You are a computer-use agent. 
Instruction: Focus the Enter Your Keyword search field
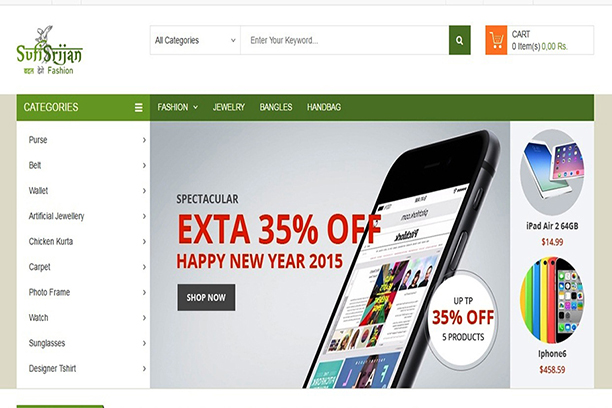345,40
